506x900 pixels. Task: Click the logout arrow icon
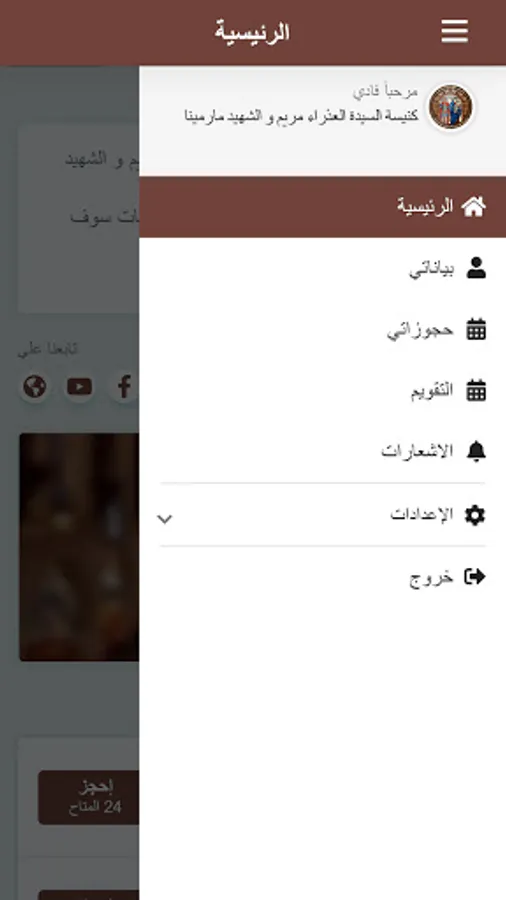(475, 576)
